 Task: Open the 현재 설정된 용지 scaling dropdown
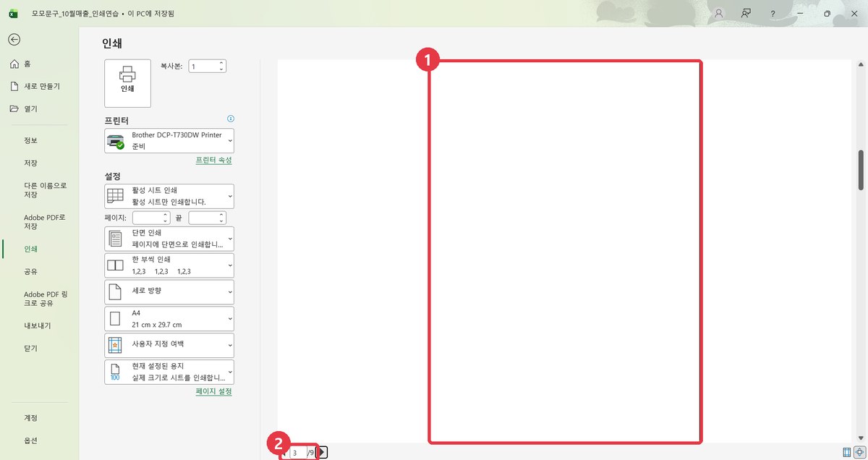tap(169, 372)
